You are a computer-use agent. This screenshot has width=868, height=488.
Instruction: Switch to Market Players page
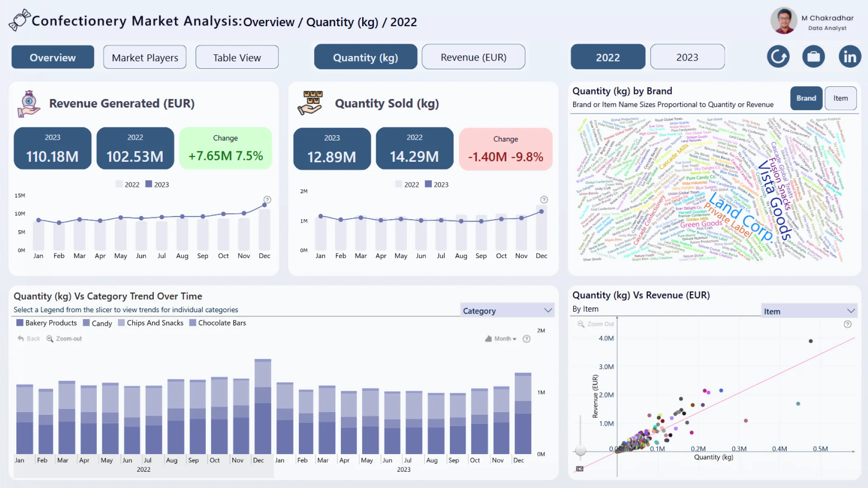(x=145, y=57)
